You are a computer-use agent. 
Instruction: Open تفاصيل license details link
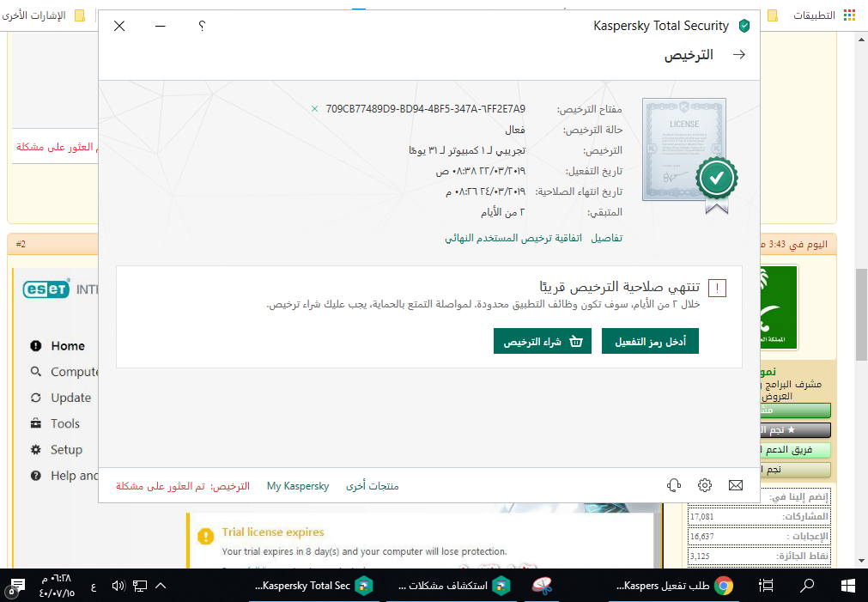pos(607,238)
